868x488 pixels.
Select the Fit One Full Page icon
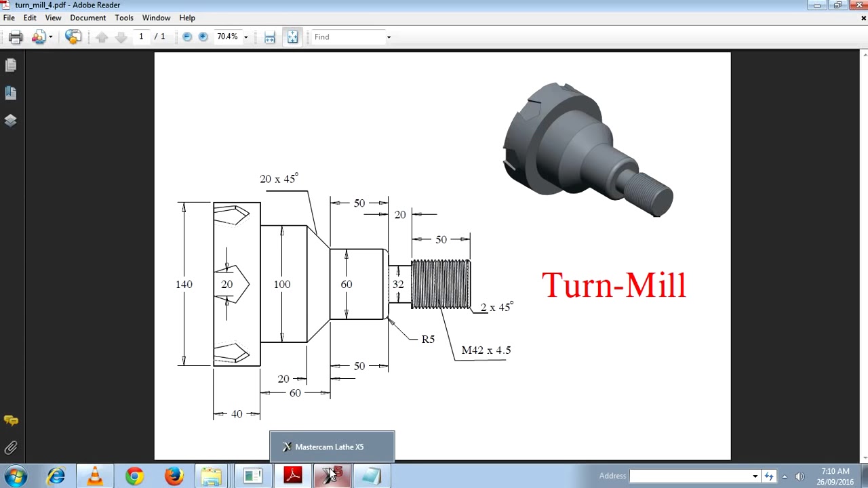[x=292, y=37]
